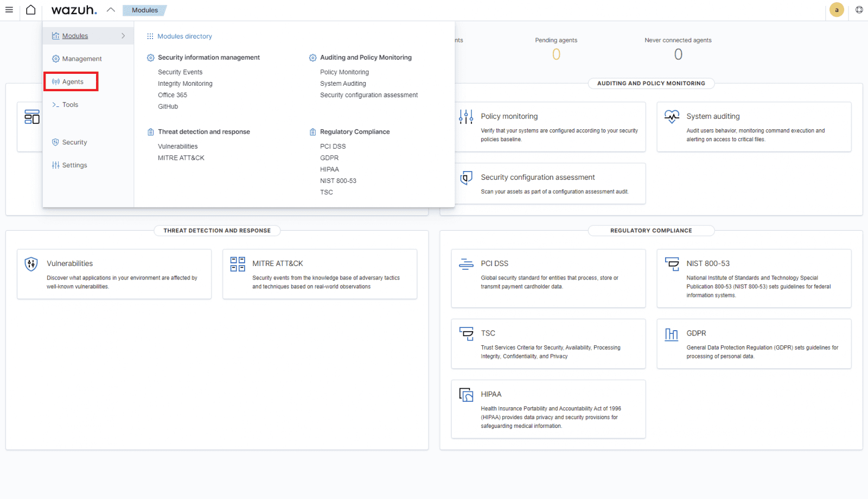868x499 pixels.
Task: Open the Vulnerabilities card
Action: pos(114,274)
